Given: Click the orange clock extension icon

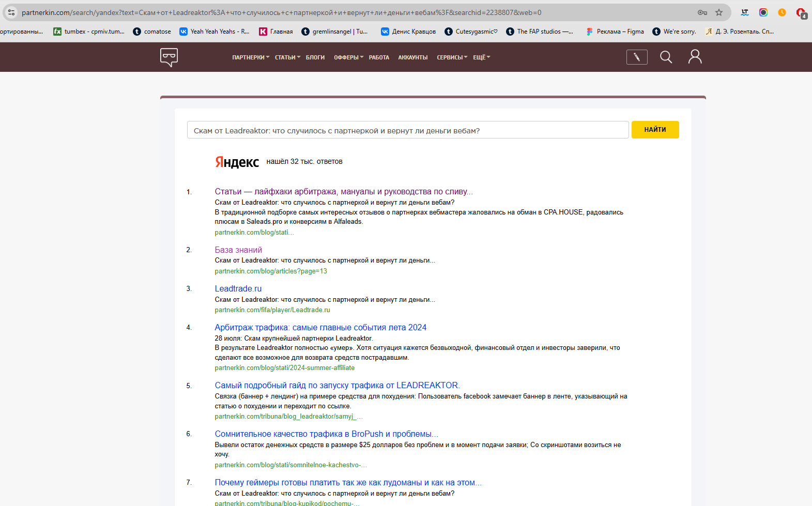Looking at the screenshot, I should coord(782,12).
